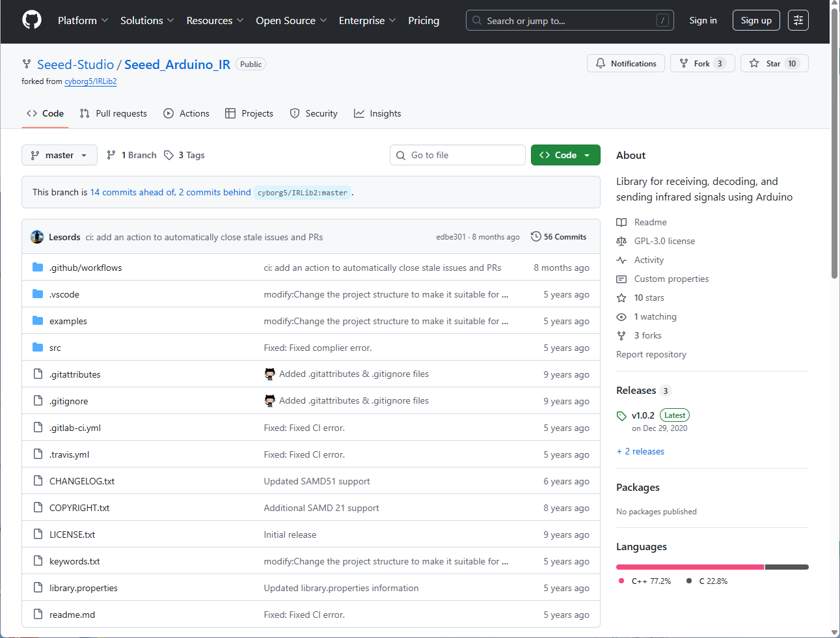Fork this repository
Screen dimensions: 840x638
click(x=701, y=63)
